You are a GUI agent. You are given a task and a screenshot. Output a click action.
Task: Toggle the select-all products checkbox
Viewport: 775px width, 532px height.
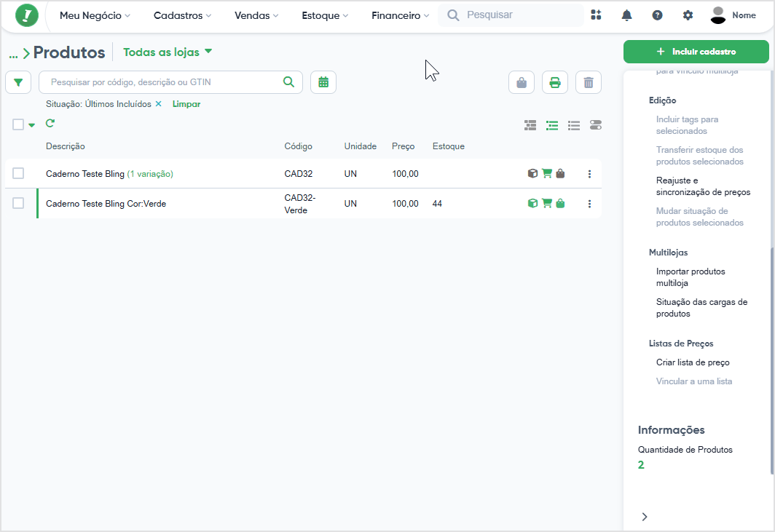click(x=18, y=124)
